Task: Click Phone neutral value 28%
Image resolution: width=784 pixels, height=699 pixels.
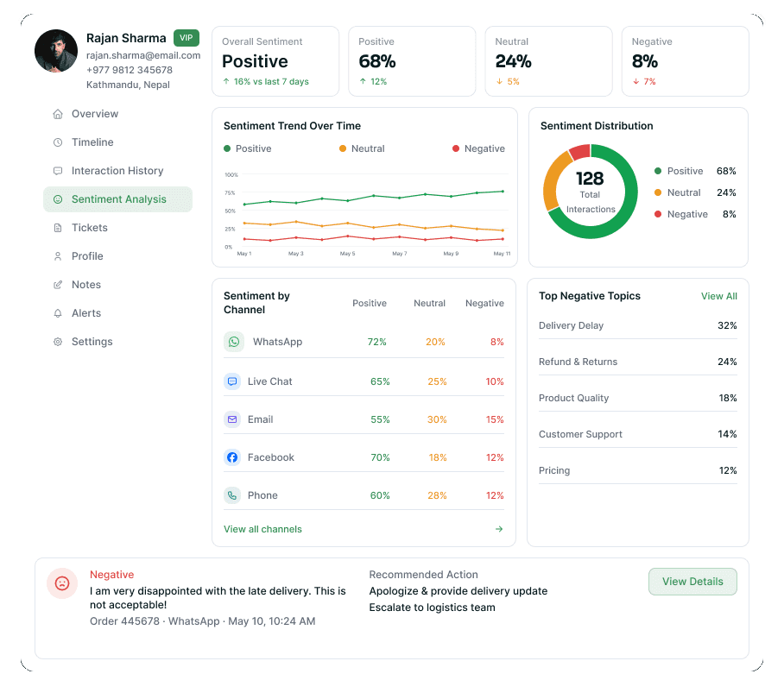Action: point(437,495)
